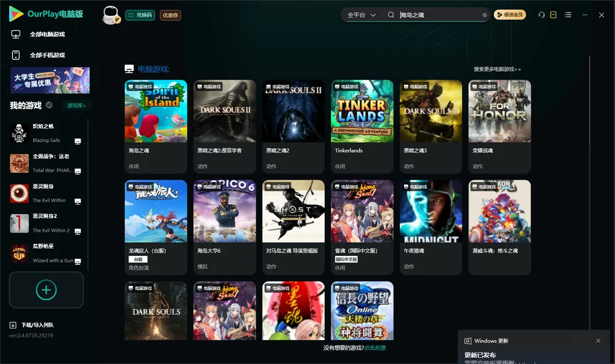This screenshot has width=615, height=364.
Task: Open the 游戏库> link
Action: [x=76, y=106]
